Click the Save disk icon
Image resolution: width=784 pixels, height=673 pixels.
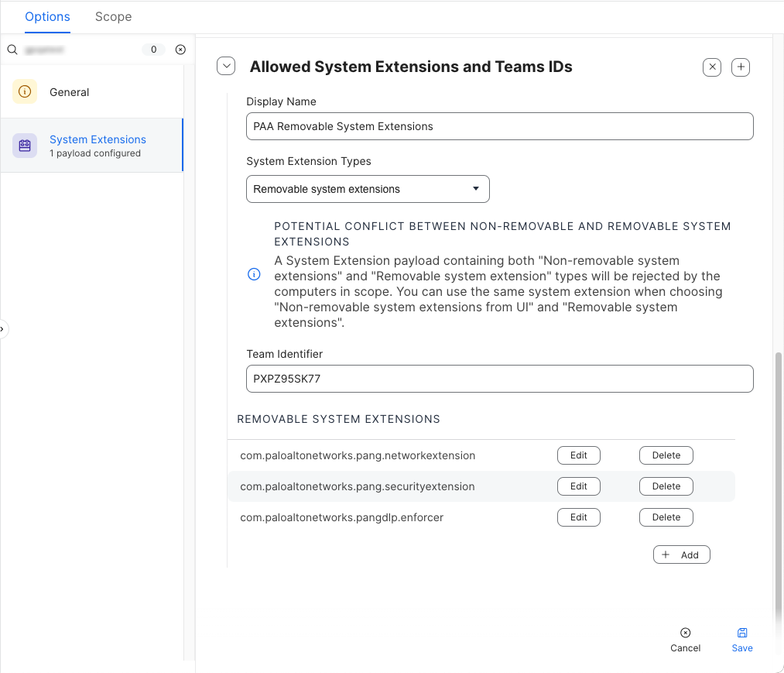(742, 633)
